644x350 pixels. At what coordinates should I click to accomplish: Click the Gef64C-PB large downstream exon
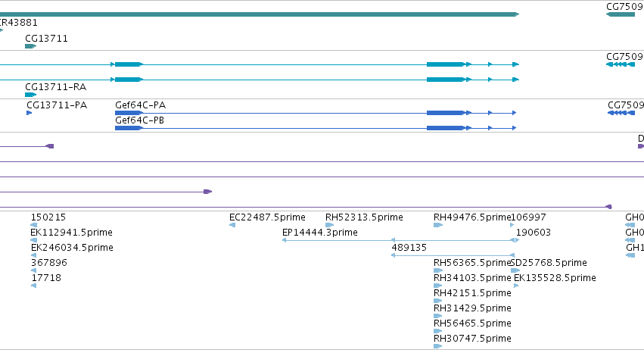coord(446,128)
